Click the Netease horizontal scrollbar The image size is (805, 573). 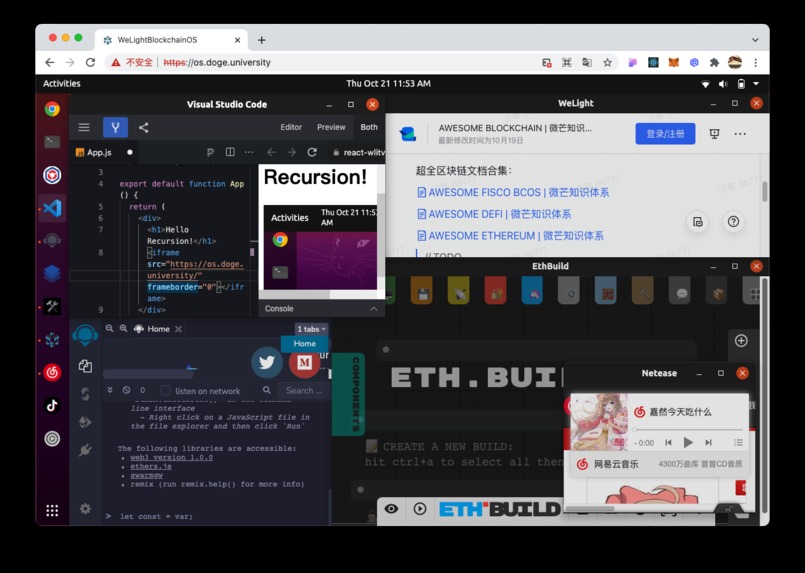[x=590, y=509]
